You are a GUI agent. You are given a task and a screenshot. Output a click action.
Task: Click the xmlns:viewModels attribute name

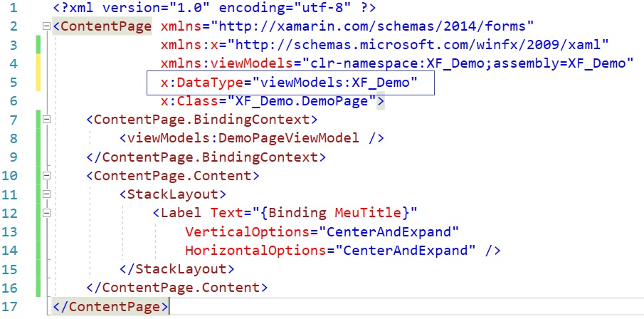point(226,63)
